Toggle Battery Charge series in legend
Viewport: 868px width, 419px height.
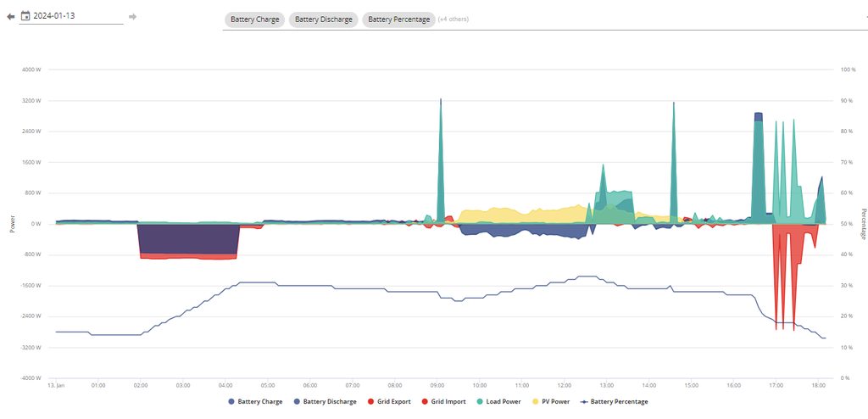coord(254,401)
